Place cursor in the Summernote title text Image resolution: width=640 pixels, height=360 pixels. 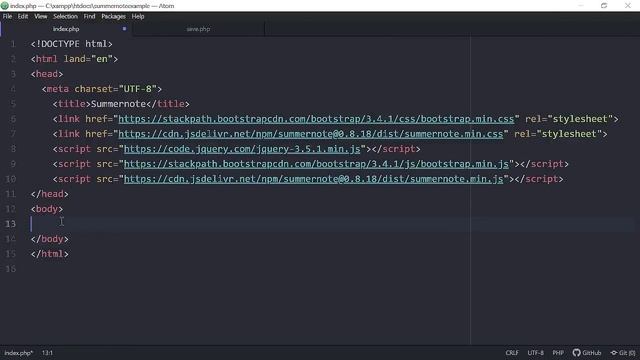click(118, 104)
